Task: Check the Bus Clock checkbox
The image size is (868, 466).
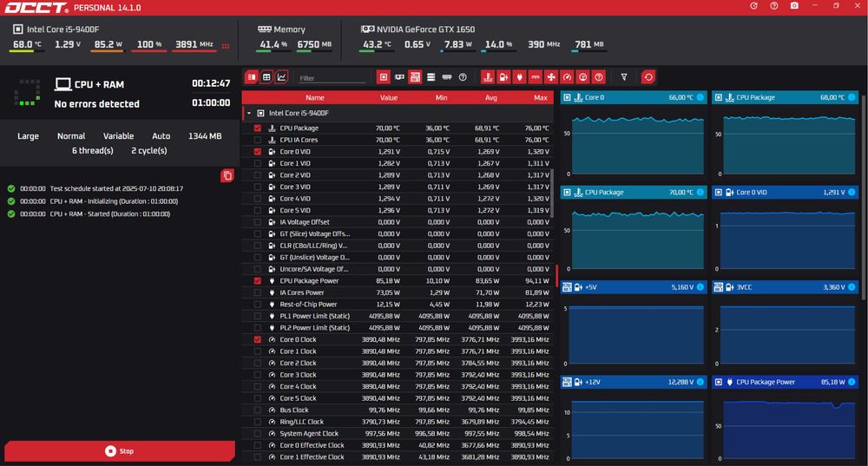Action: [258, 410]
